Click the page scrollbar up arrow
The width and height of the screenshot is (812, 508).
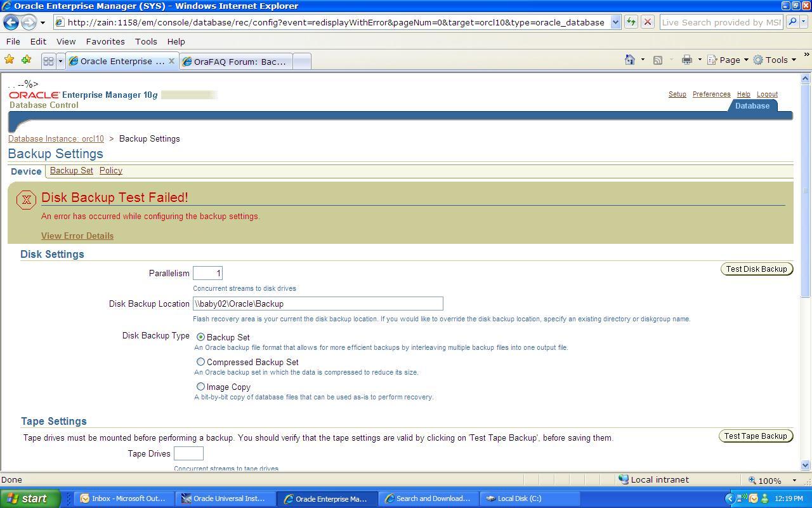806,79
